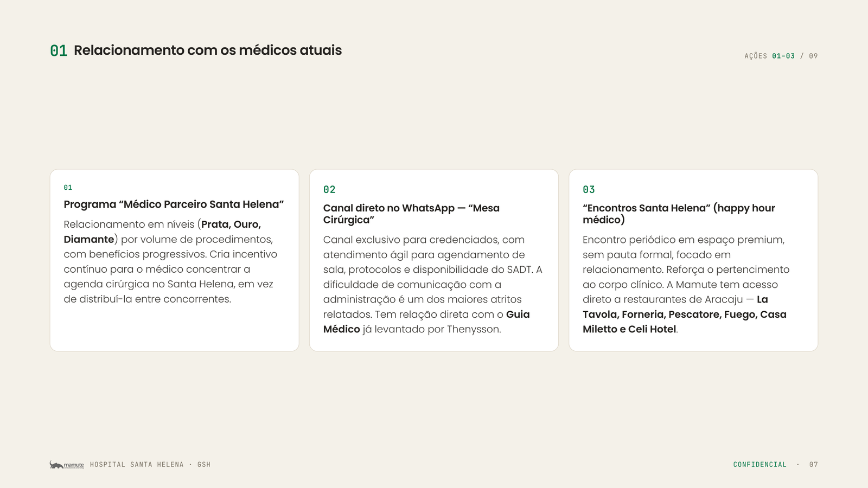The height and width of the screenshot is (488, 868).
Task: Click the small 01 label in first card
Action: (x=68, y=188)
